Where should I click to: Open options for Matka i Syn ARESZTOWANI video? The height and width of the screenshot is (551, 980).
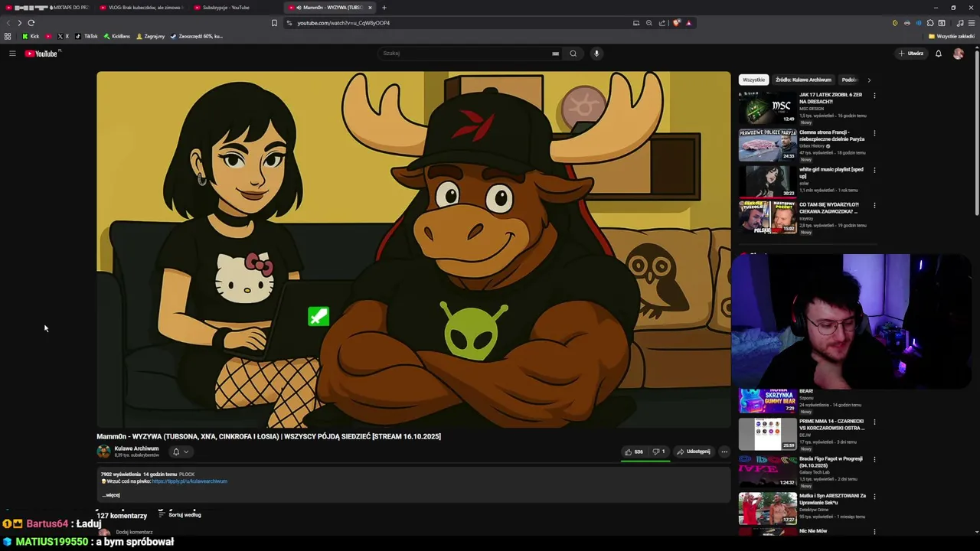tap(874, 497)
